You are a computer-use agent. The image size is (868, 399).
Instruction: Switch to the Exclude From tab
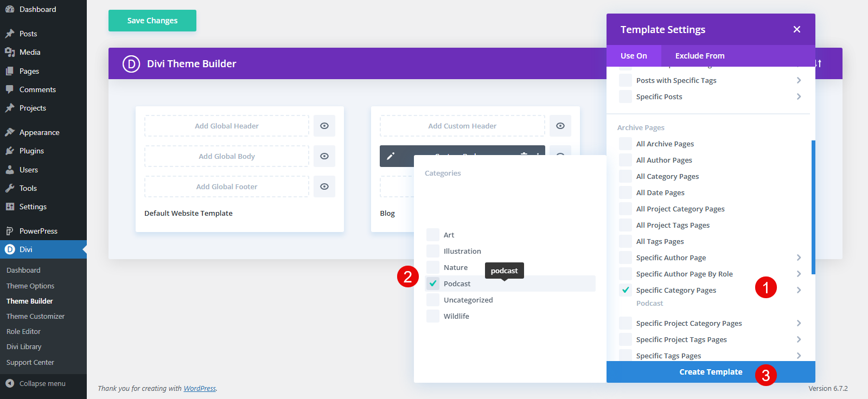[700, 56]
